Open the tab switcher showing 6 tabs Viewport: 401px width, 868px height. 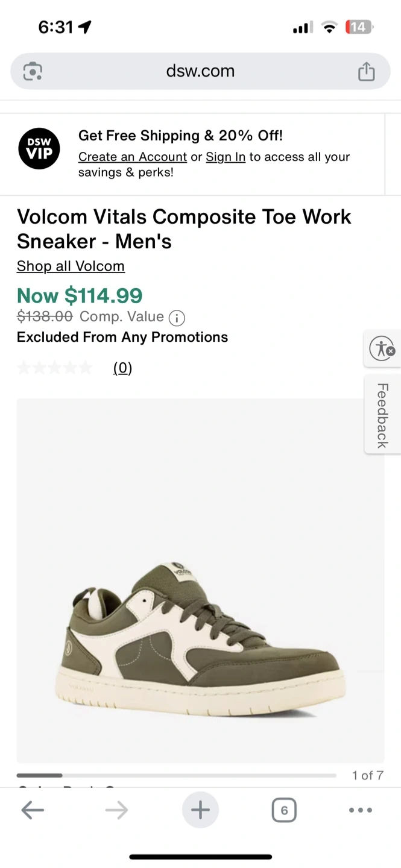[x=284, y=810]
